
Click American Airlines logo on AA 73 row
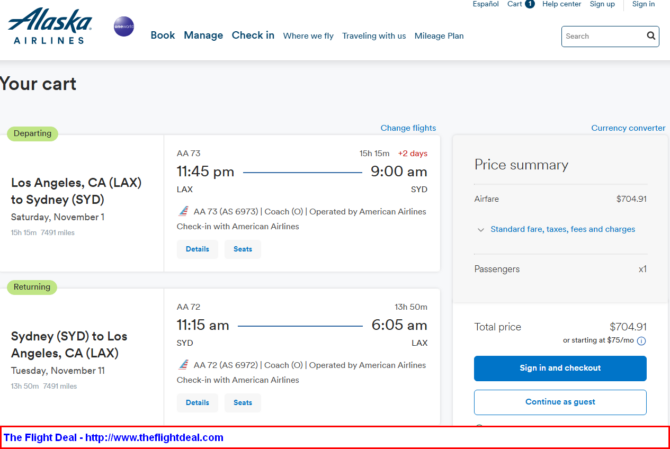click(x=183, y=211)
